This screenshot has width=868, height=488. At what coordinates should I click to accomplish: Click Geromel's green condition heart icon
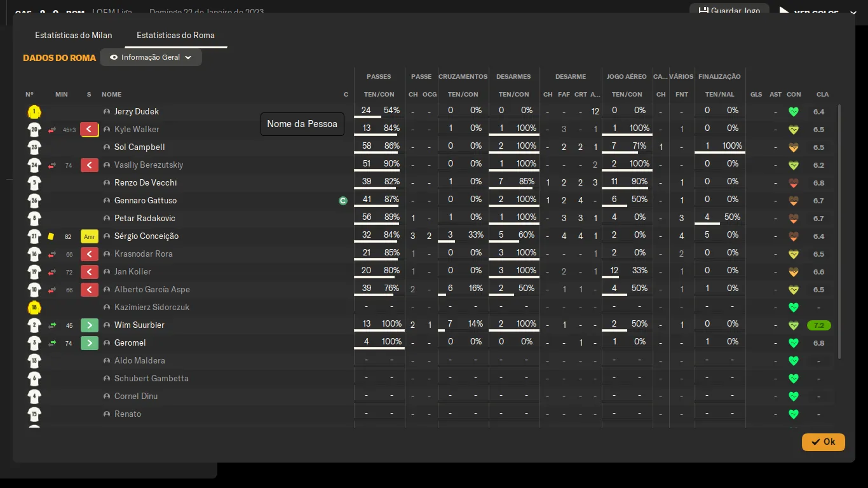pos(793,343)
